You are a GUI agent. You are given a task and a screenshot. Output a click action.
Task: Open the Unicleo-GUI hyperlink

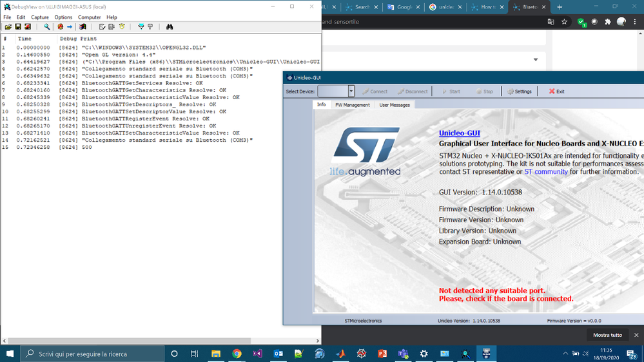pos(459,133)
